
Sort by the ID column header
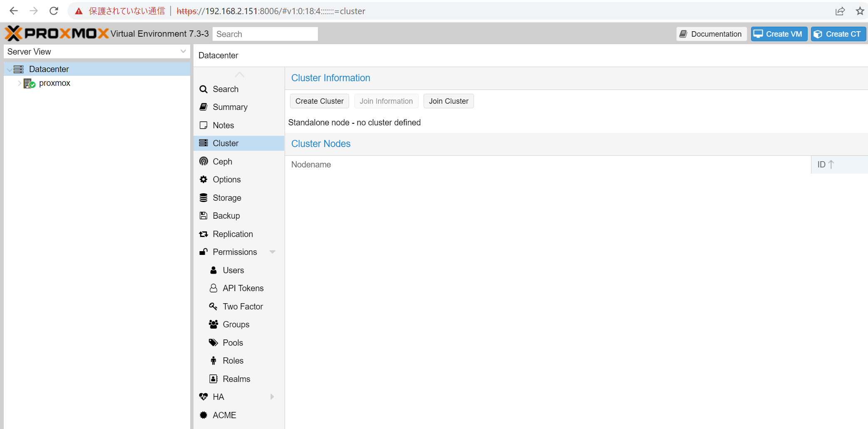pos(839,165)
